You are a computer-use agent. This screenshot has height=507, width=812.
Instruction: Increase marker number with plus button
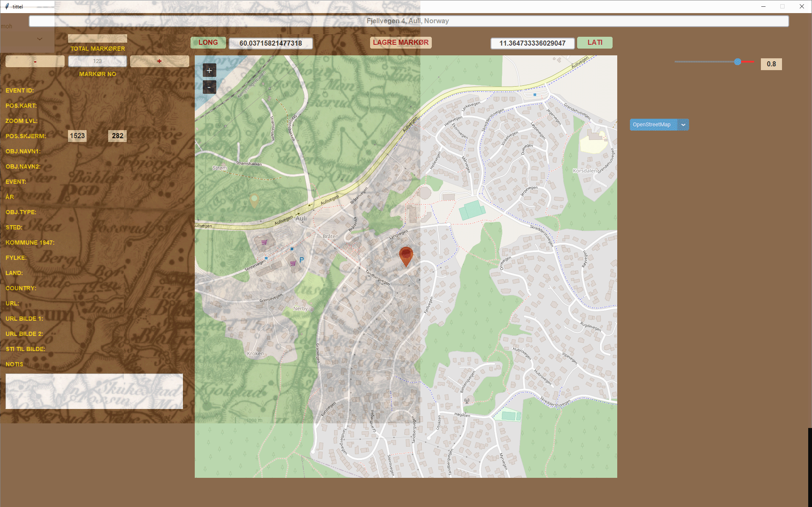click(x=159, y=61)
